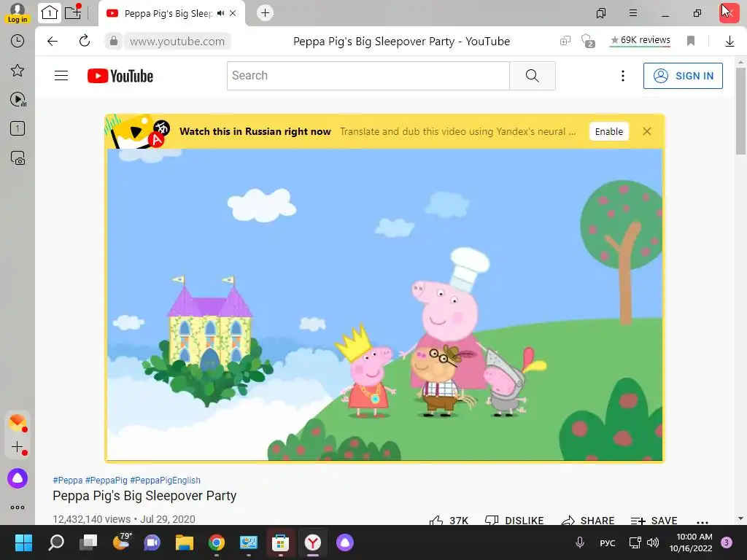Screen dimensions: 747x560
Task: Click the site security lock icon
Action: pyautogui.click(x=113, y=41)
